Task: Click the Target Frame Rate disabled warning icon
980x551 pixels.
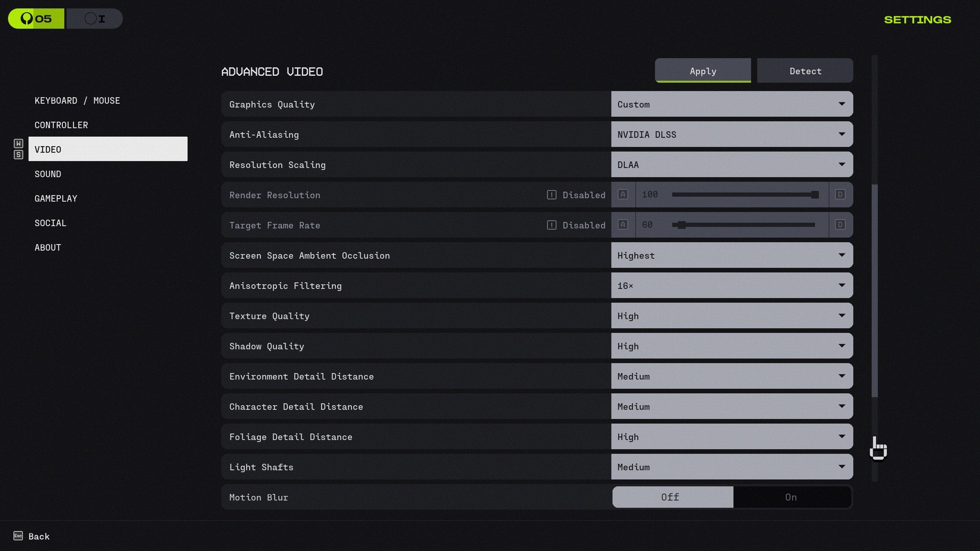Action: [551, 225]
